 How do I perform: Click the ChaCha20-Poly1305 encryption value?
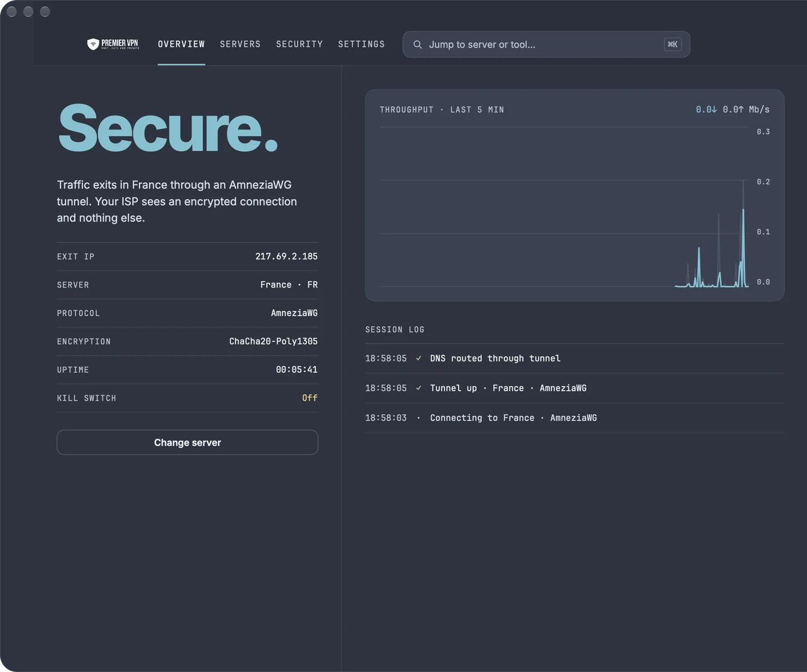(273, 341)
